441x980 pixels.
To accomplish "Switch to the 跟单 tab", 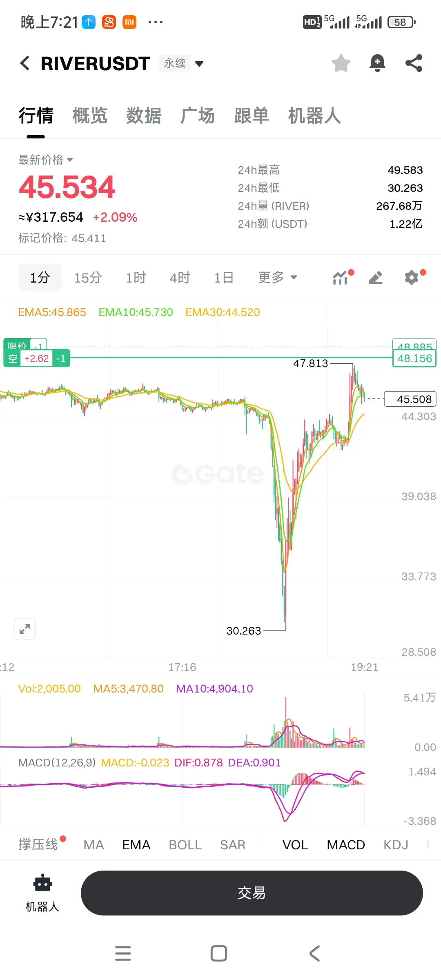I will 252,116.
